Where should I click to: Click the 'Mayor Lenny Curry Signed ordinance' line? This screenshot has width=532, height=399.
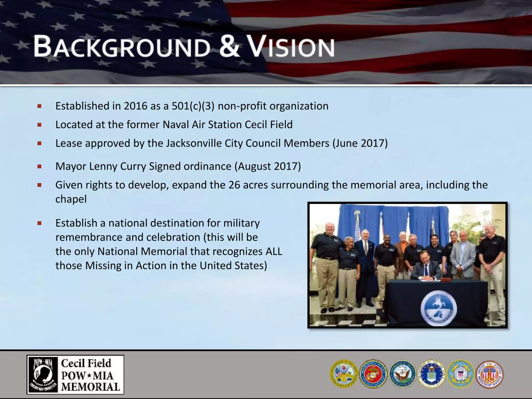pyautogui.click(x=178, y=166)
